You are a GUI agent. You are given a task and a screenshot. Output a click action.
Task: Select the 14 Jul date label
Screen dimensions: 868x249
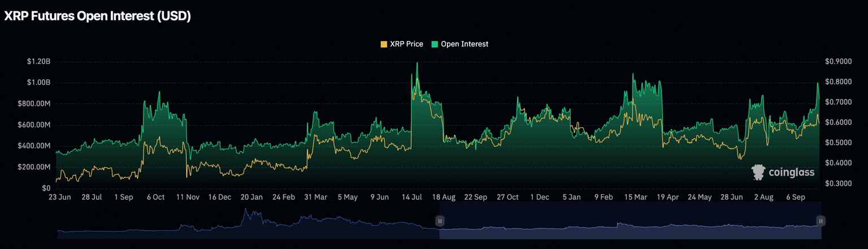pyautogui.click(x=412, y=198)
